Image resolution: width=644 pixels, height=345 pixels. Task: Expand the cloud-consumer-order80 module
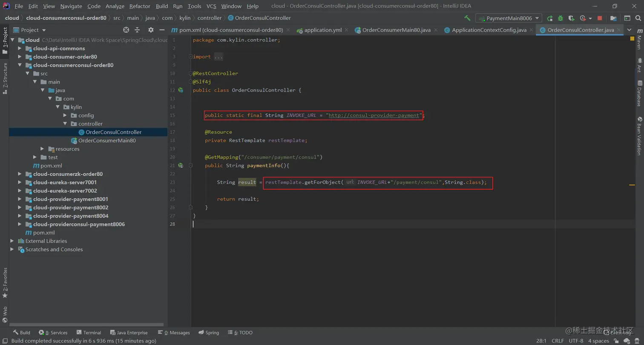coord(20,57)
